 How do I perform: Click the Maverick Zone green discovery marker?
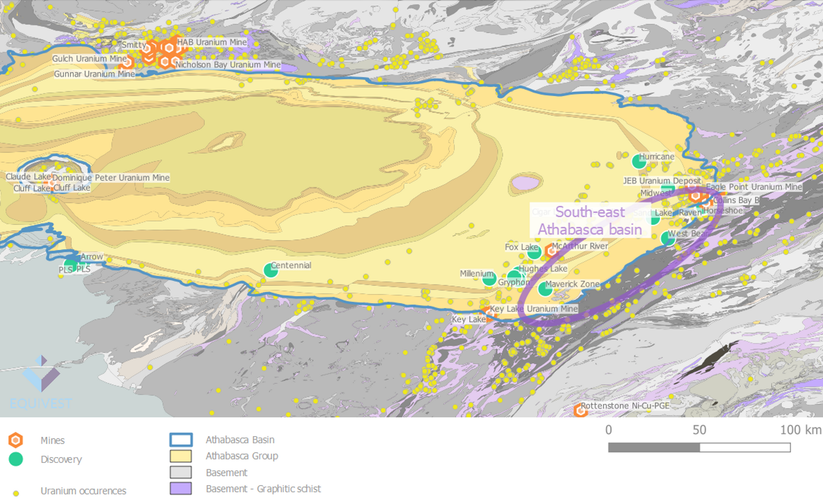545,289
